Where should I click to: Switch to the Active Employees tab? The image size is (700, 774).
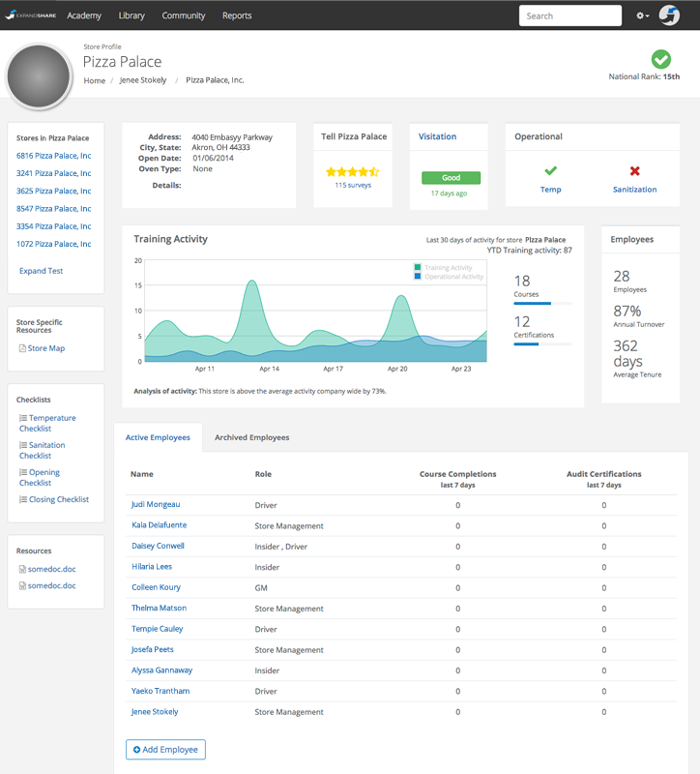click(158, 437)
